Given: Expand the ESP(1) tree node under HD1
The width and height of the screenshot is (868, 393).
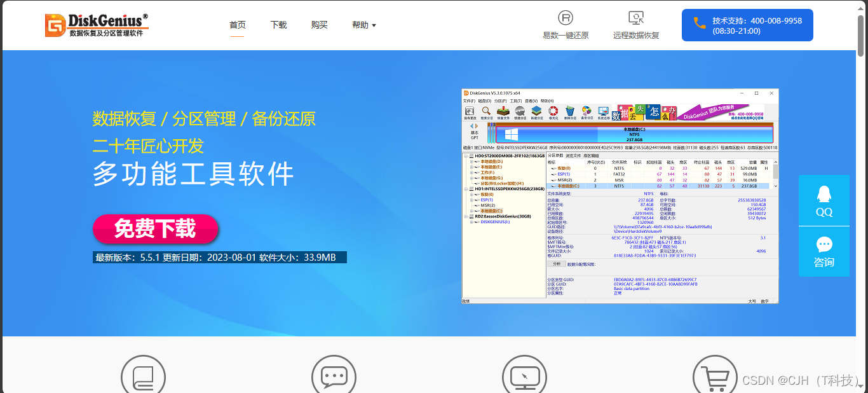Looking at the screenshot, I should point(471,200).
